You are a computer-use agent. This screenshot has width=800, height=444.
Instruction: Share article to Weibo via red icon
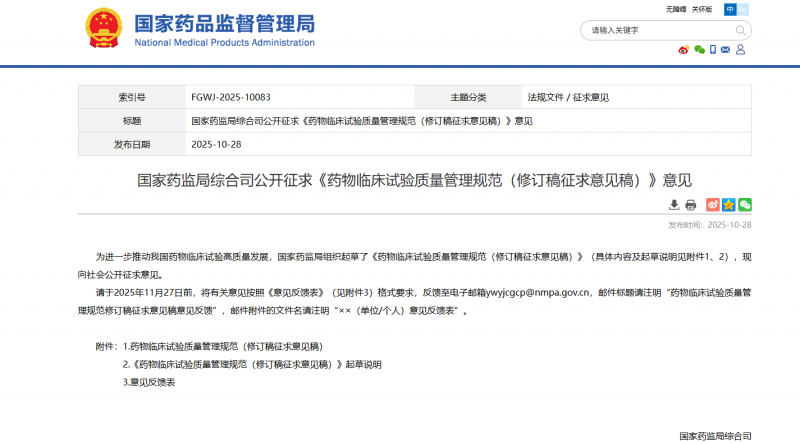pos(713,205)
